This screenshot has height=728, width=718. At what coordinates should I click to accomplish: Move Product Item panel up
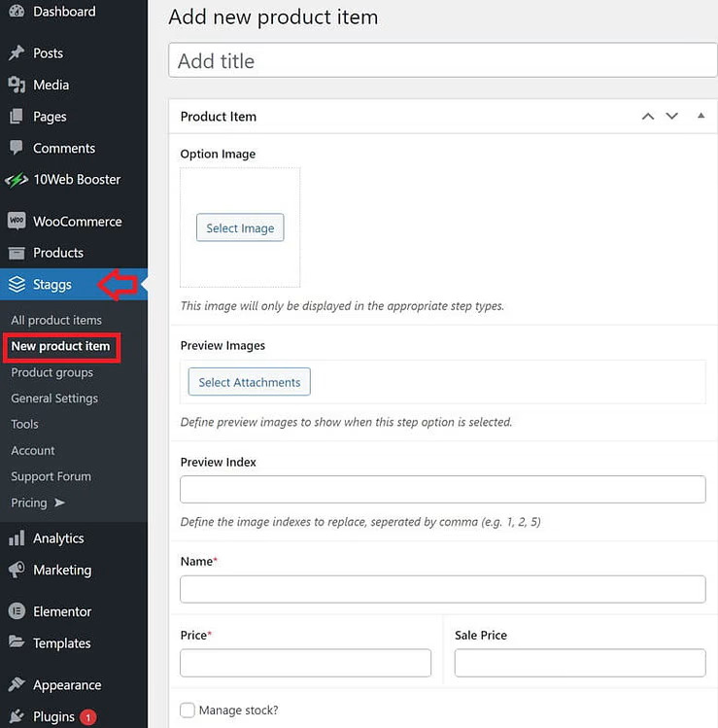(648, 116)
